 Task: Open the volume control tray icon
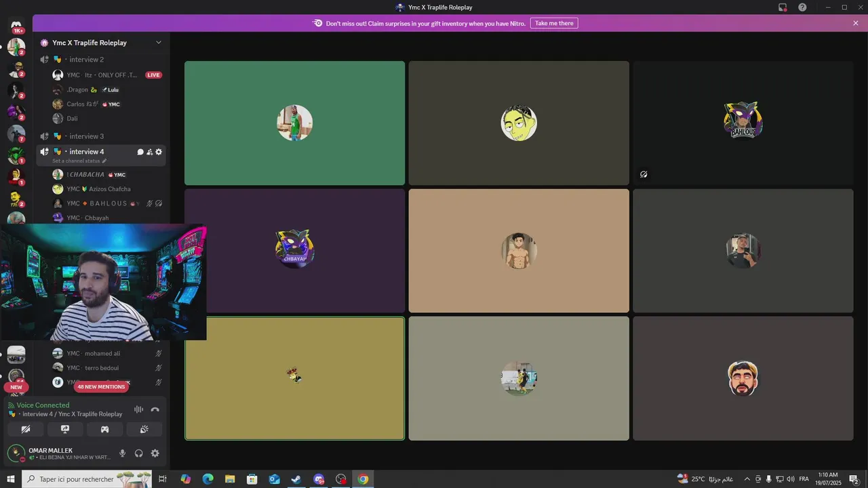790,479
